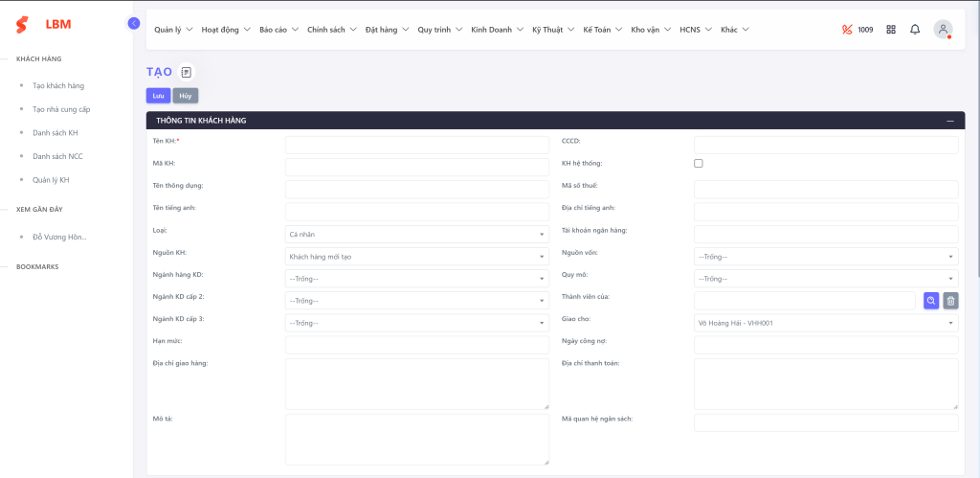The width and height of the screenshot is (980, 478).
Task: Open the Quản lý menu
Action: [173, 30]
